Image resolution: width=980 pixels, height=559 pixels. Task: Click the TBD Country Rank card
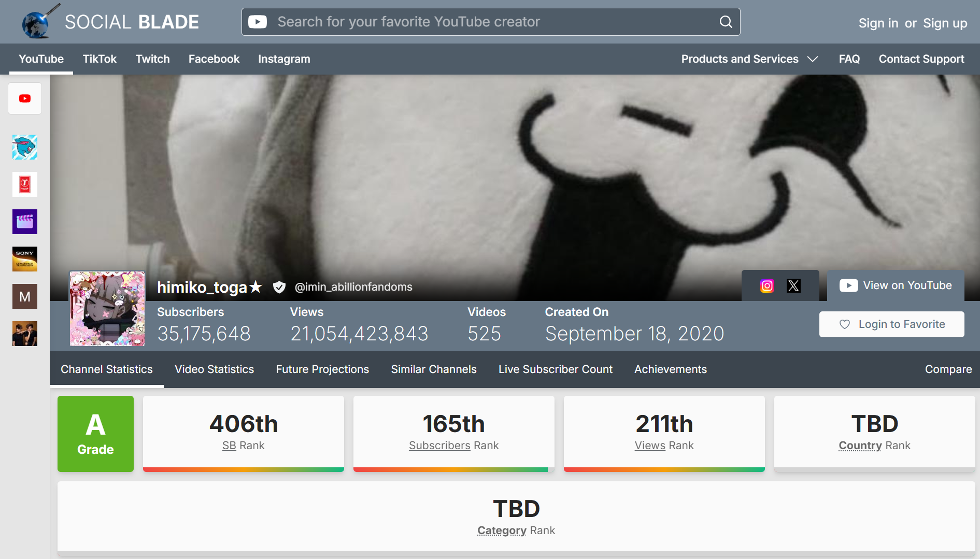875,434
